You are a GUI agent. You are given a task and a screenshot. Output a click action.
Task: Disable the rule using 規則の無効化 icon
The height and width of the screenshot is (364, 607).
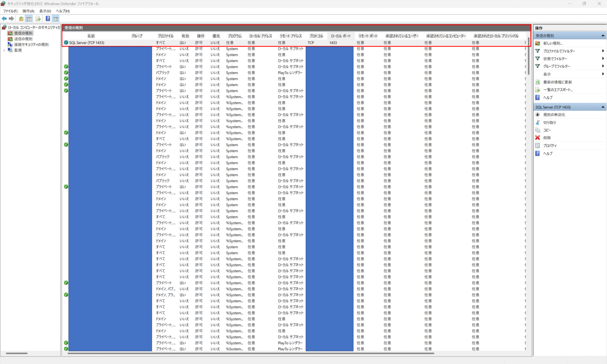tap(553, 114)
